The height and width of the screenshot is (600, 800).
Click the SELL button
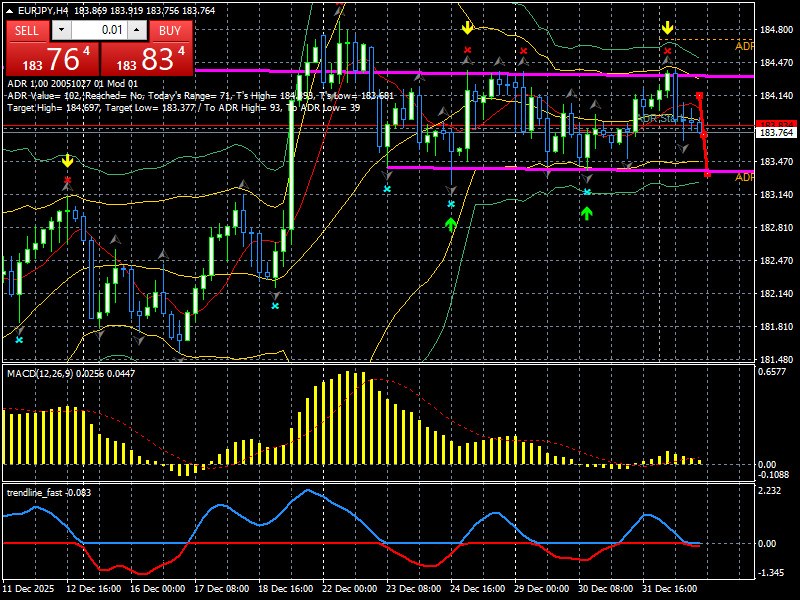(x=27, y=31)
